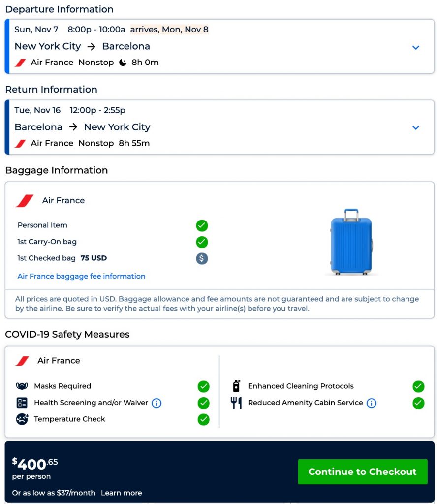Click the green check for 1st Carry-On bag
The image size is (437, 504).
(202, 242)
